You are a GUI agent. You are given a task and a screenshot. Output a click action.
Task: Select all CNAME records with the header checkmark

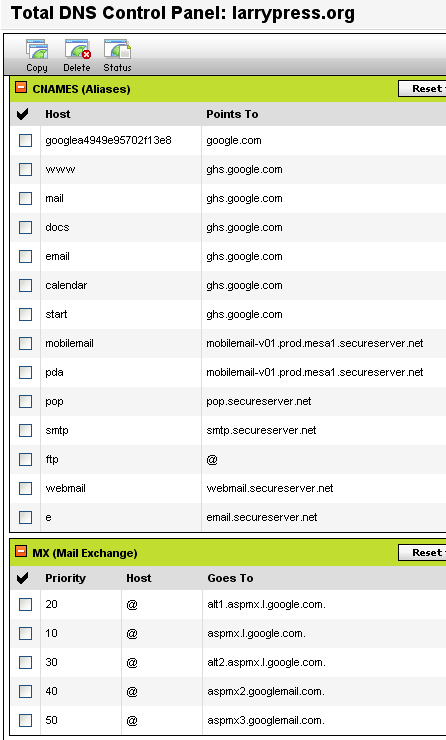[22, 114]
